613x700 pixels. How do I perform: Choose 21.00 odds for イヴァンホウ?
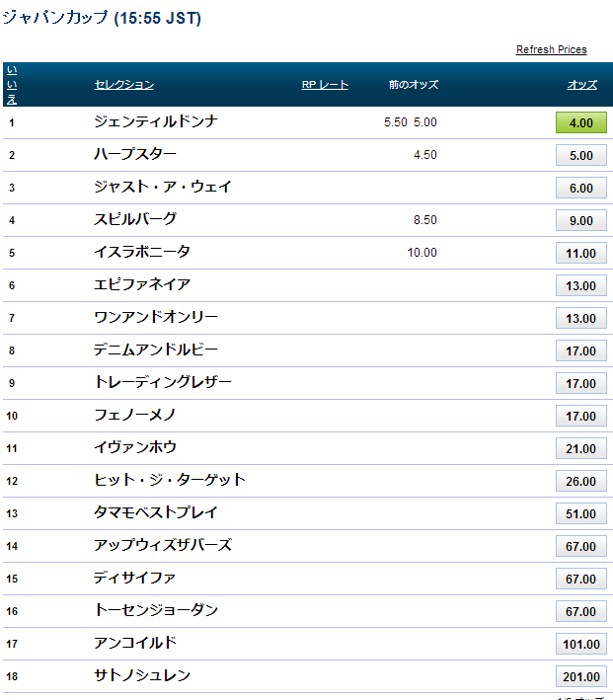coord(580,449)
